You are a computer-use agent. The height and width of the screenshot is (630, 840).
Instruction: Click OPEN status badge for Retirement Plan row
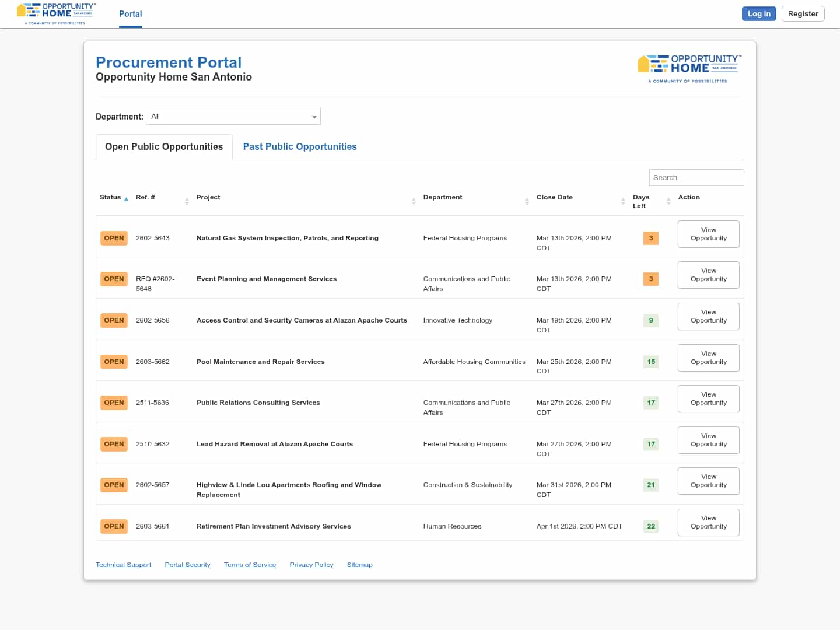tap(114, 526)
